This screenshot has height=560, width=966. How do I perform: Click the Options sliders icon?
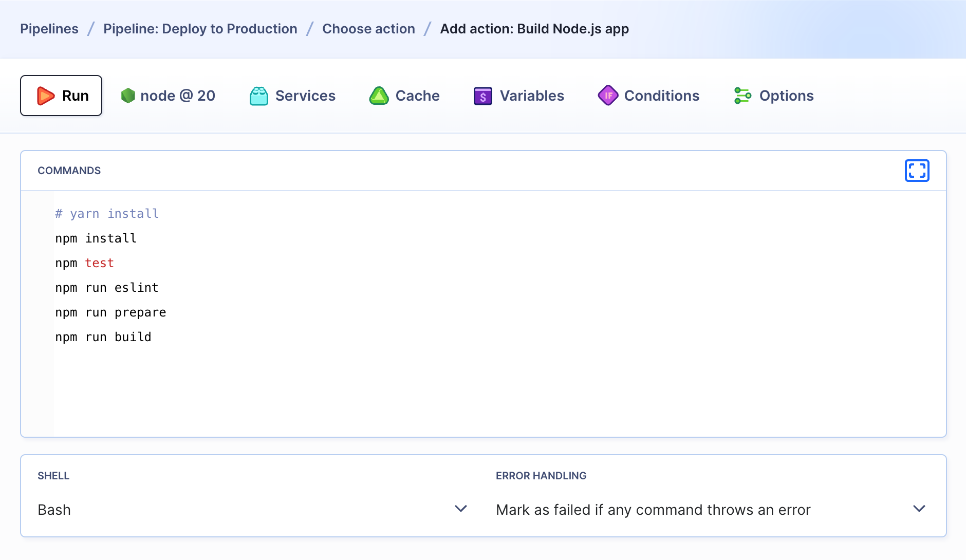coord(742,96)
